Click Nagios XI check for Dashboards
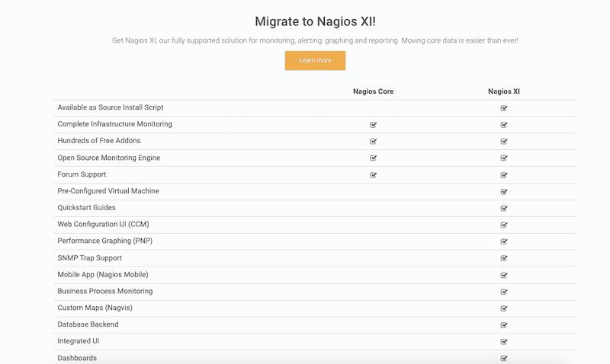The image size is (610, 364). click(x=504, y=358)
